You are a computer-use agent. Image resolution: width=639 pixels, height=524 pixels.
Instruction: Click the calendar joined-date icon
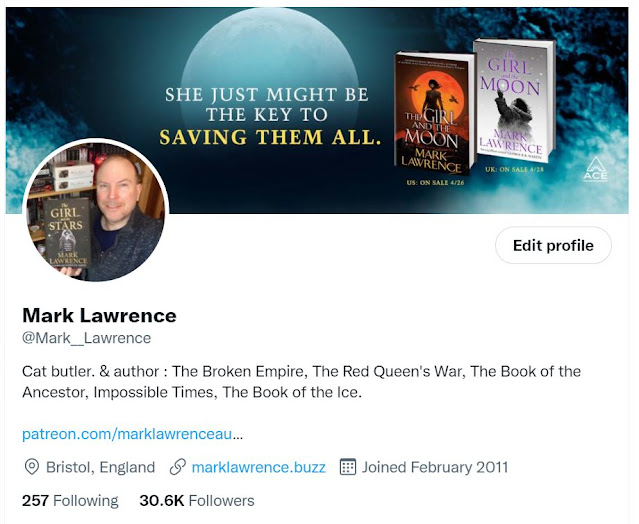348,467
